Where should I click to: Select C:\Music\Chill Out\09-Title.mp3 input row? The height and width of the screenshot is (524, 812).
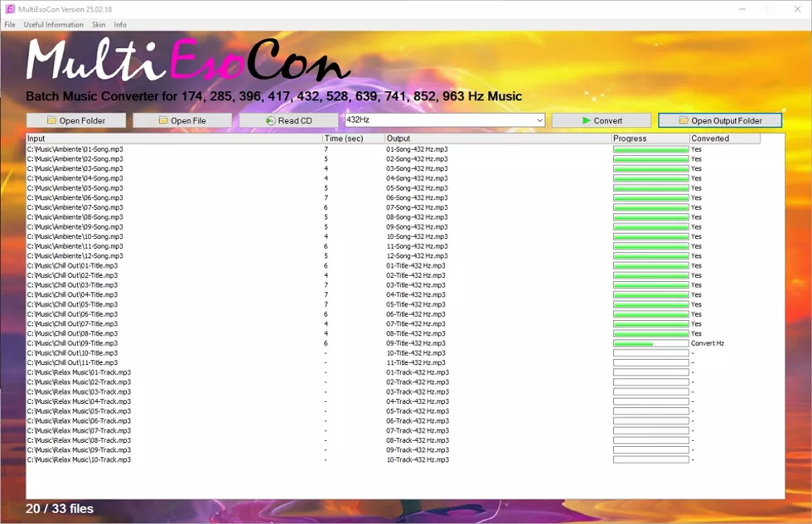click(73, 343)
